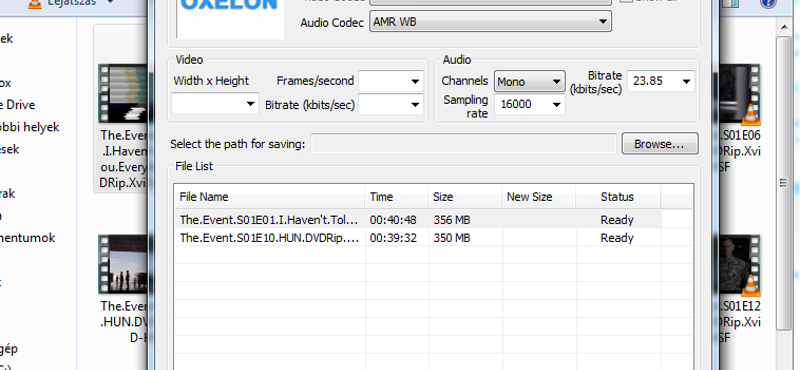Sort by the Size column header

pyautogui.click(x=465, y=197)
